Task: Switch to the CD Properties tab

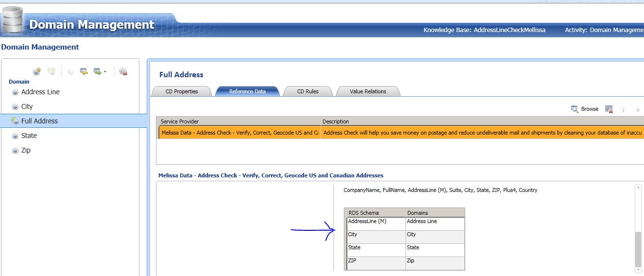Action: (182, 91)
